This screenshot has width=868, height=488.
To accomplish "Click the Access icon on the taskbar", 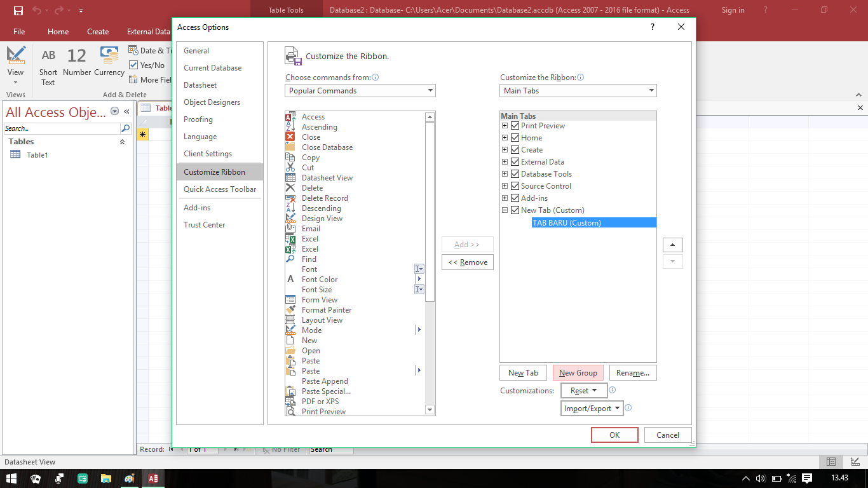I will 153,478.
